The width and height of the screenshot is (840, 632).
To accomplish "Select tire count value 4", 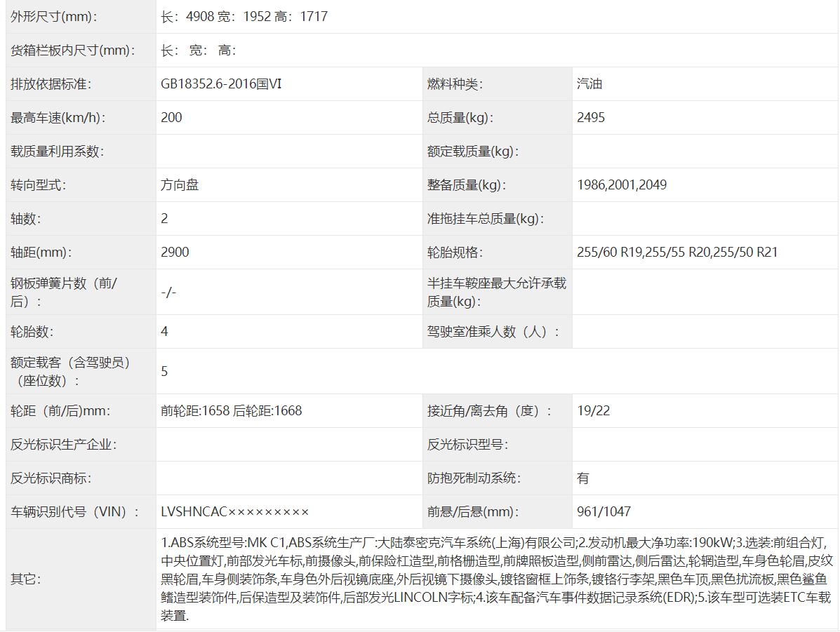I will (164, 332).
